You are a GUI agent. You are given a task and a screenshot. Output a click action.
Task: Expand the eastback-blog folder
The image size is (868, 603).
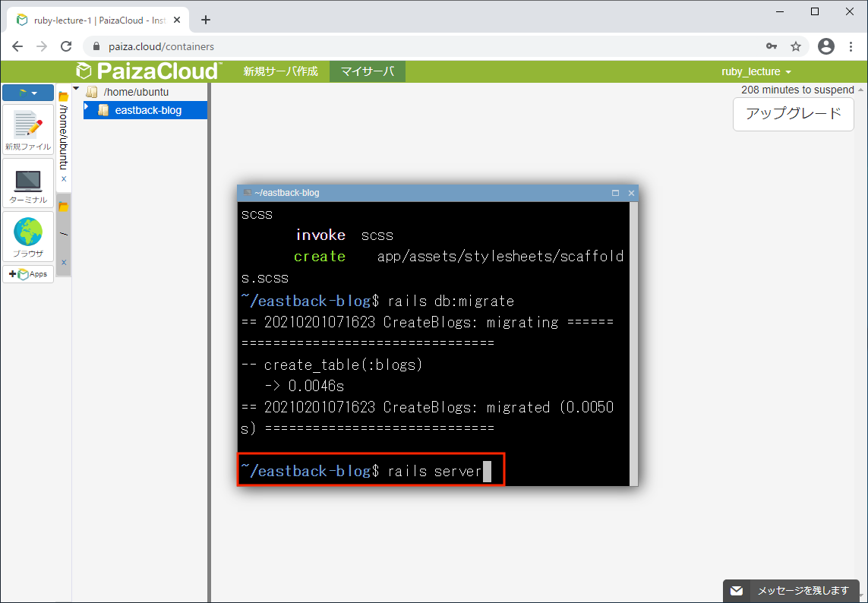(x=87, y=107)
